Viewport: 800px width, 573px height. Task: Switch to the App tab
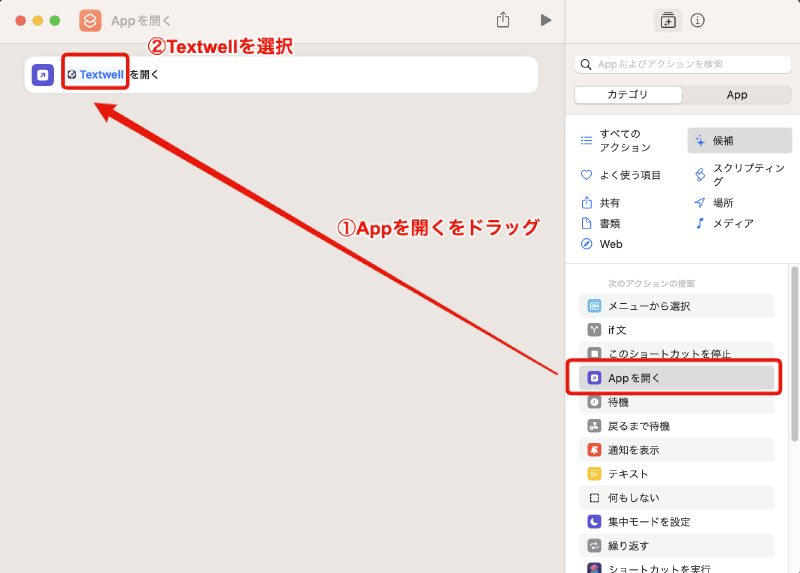pyautogui.click(x=737, y=95)
